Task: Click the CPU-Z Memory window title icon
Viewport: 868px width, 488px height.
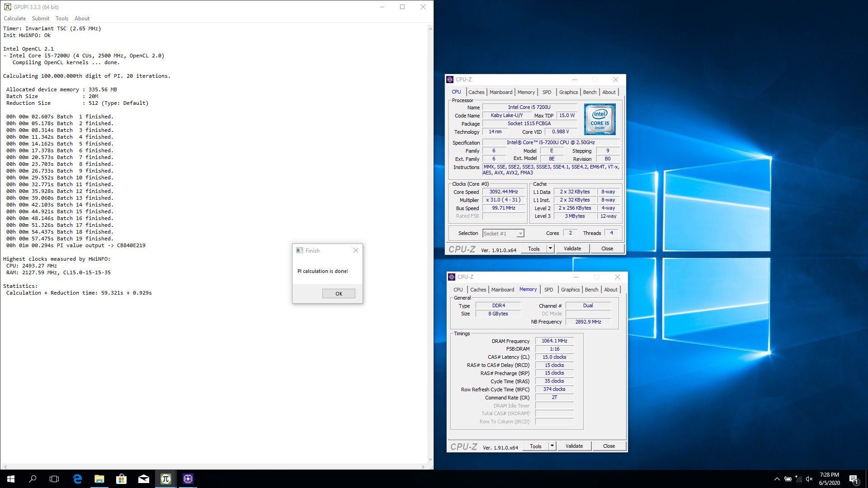Action: click(x=452, y=277)
